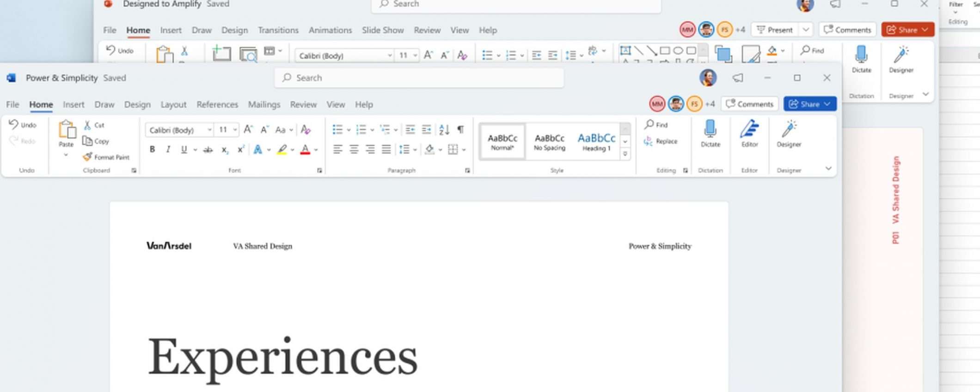Expand the font size 11 dropdown in Word
Viewport: 980px width, 392px height.
(235, 130)
